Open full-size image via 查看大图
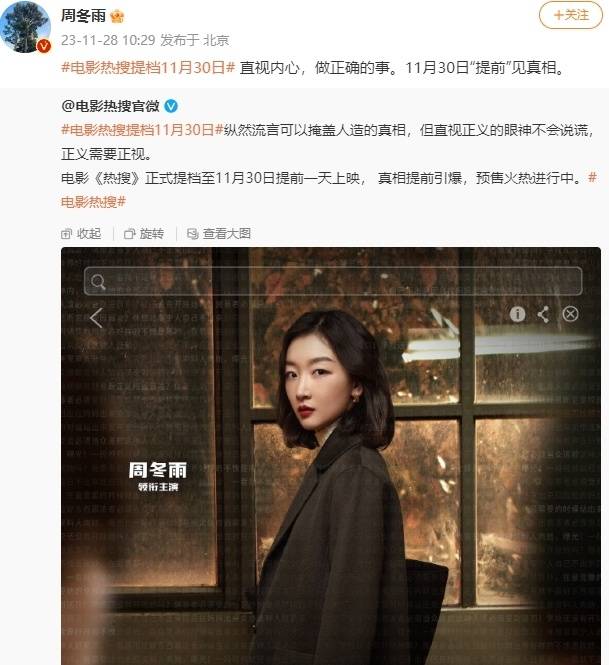This screenshot has height=665, width=609. [219, 234]
